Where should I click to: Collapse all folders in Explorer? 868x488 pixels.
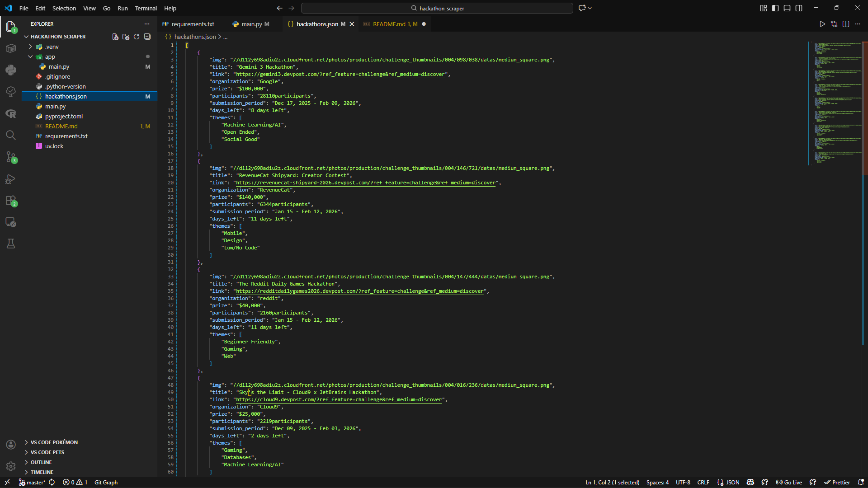click(x=147, y=37)
